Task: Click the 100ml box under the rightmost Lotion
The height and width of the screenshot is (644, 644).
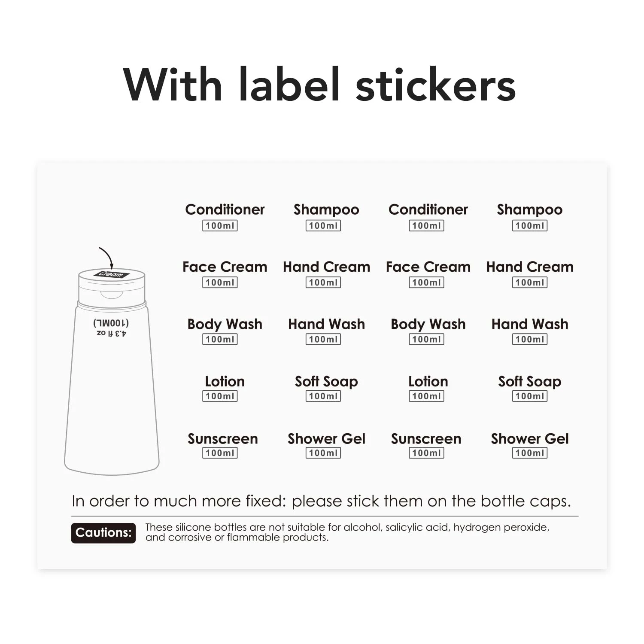Action: [x=426, y=396]
